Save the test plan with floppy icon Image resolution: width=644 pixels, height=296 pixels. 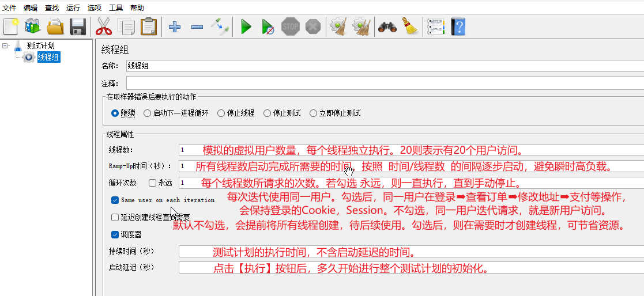pyautogui.click(x=77, y=27)
